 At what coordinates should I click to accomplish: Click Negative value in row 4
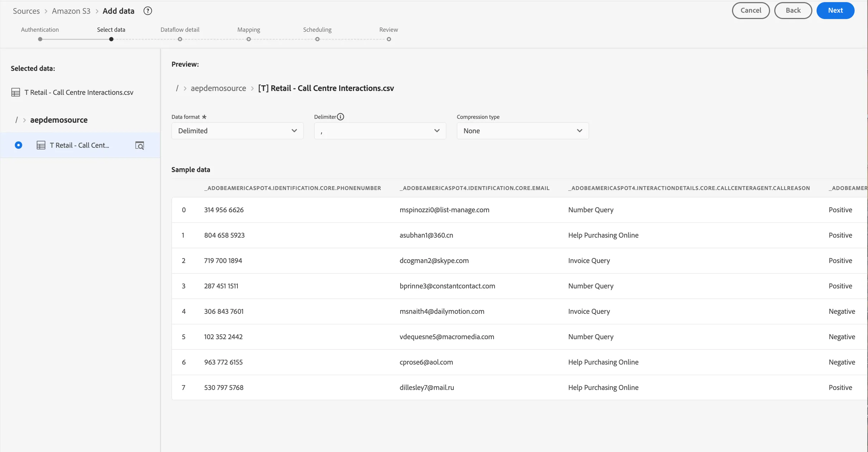click(x=842, y=311)
